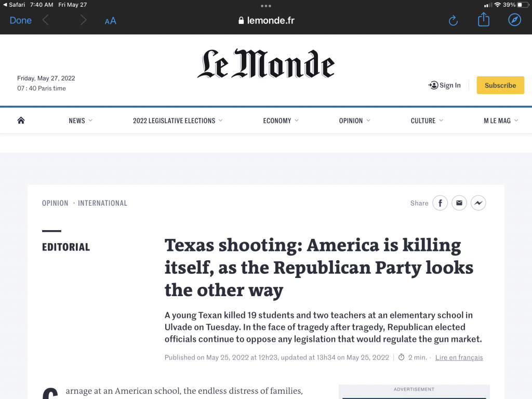Open the Opinion section menu
This screenshot has height=399, width=532.
coord(355,121)
